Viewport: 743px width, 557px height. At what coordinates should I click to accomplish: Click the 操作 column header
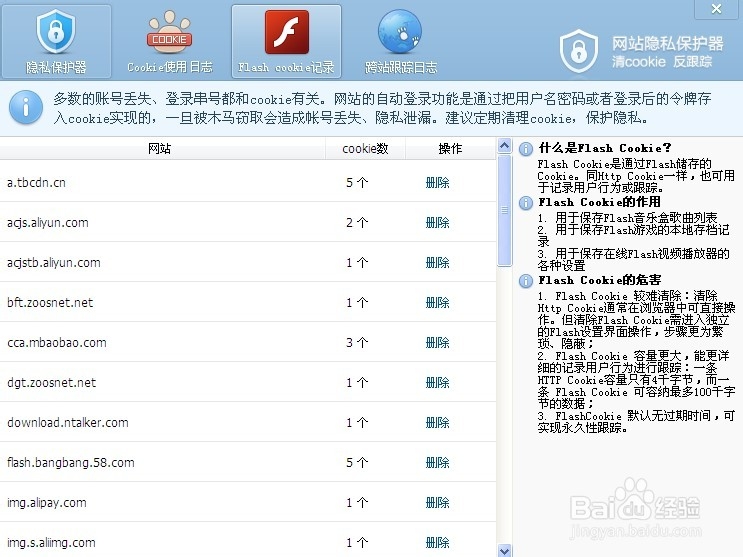[x=451, y=149]
